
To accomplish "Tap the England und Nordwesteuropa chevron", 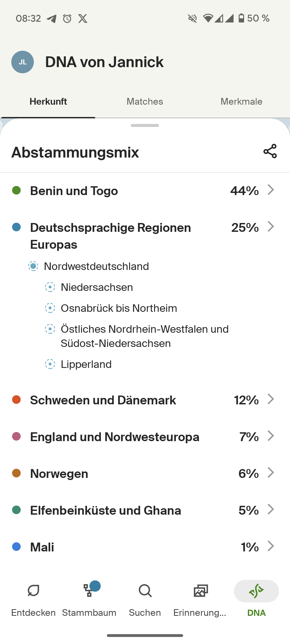I will (271, 436).
